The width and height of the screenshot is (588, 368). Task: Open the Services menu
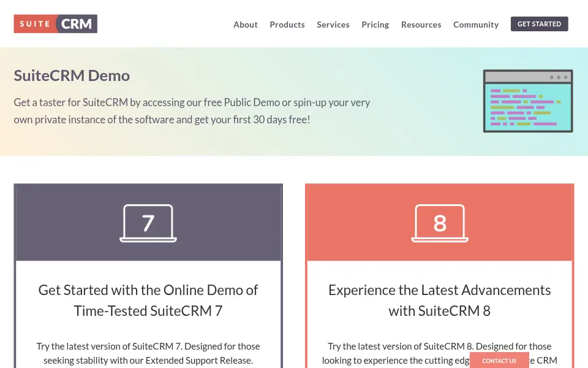click(333, 25)
